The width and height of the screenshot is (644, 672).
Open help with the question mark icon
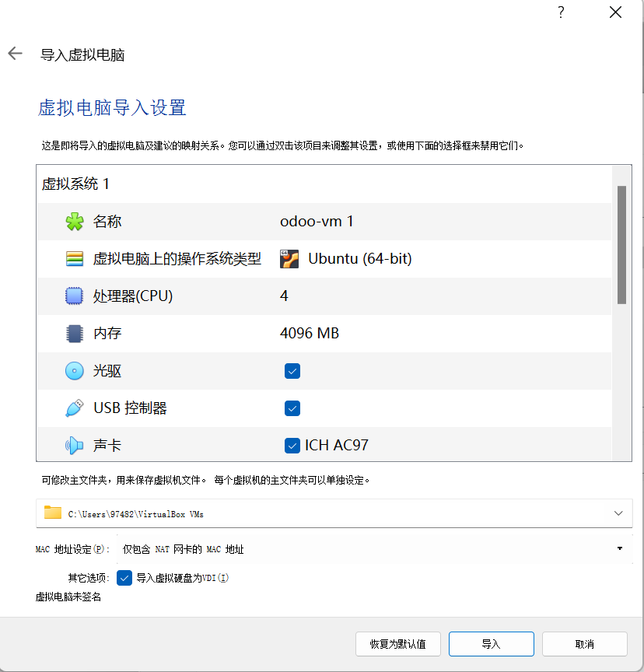(561, 12)
